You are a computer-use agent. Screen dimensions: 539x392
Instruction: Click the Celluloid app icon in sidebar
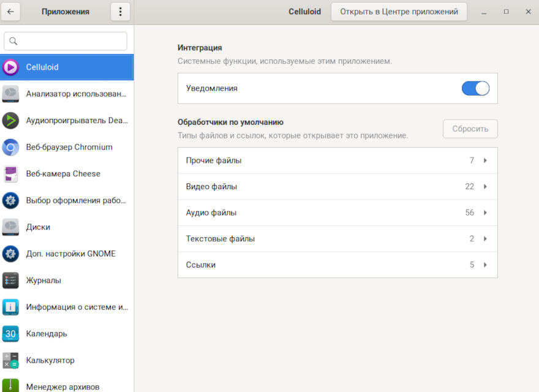(10, 67)
